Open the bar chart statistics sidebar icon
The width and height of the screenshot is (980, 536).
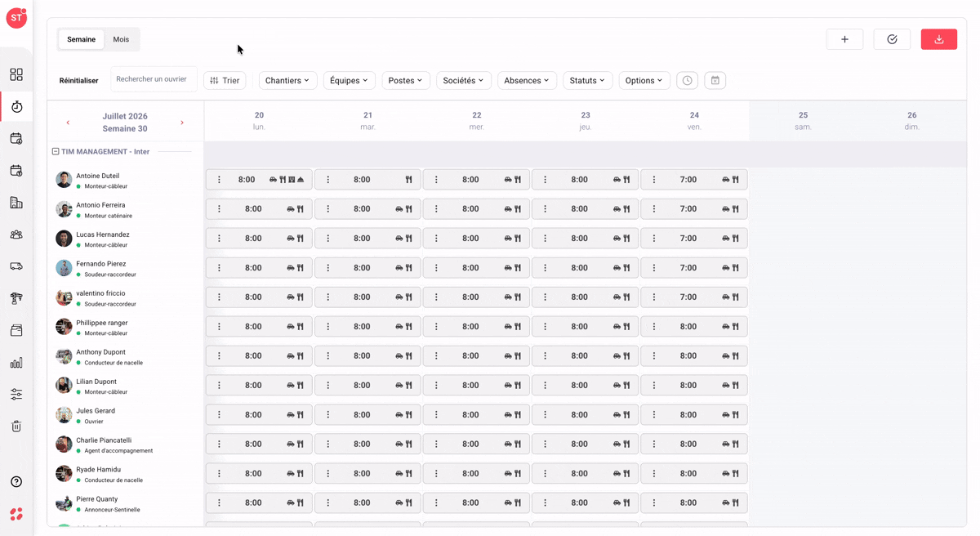[x=16, y=362]
